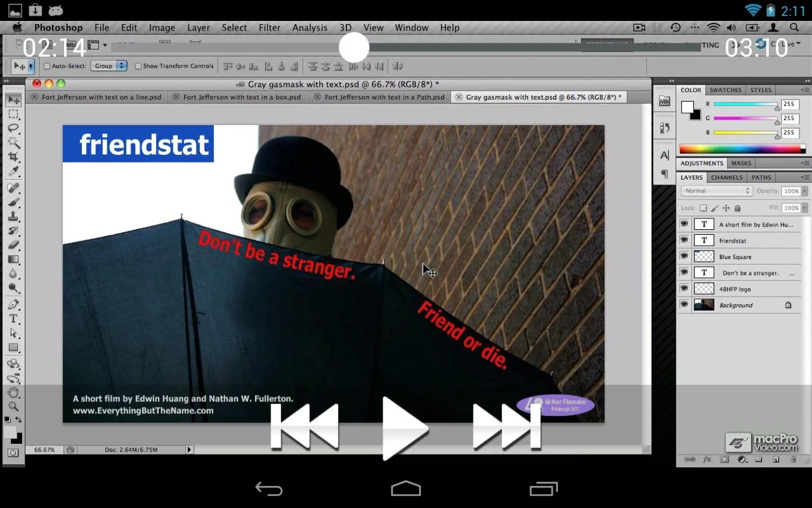812x508 pixels.
Task: Open the Filter menu
Action: 270,28
